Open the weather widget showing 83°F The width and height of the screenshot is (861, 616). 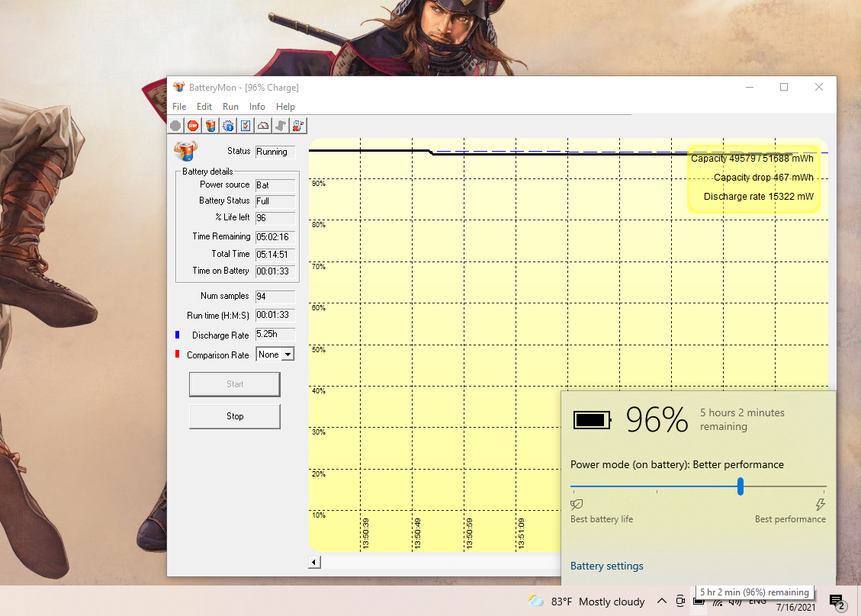coord(586,602)
